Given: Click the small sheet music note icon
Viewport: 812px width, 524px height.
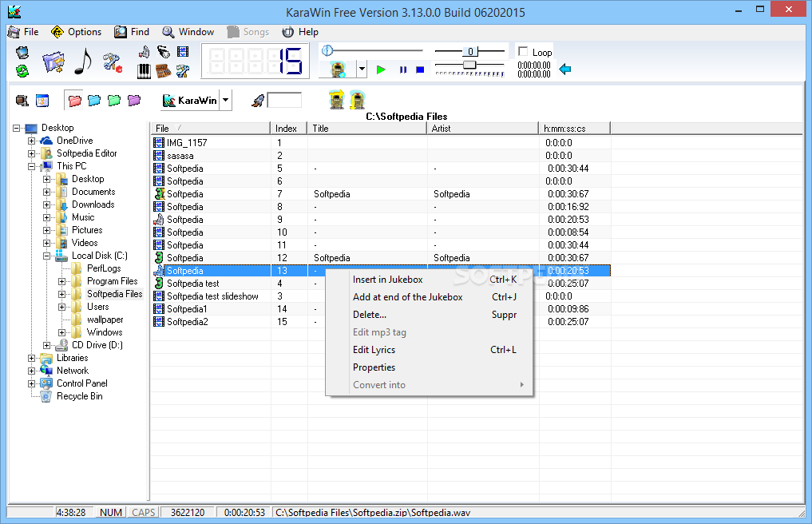Looking at the screenshot, I should point(144,52).
